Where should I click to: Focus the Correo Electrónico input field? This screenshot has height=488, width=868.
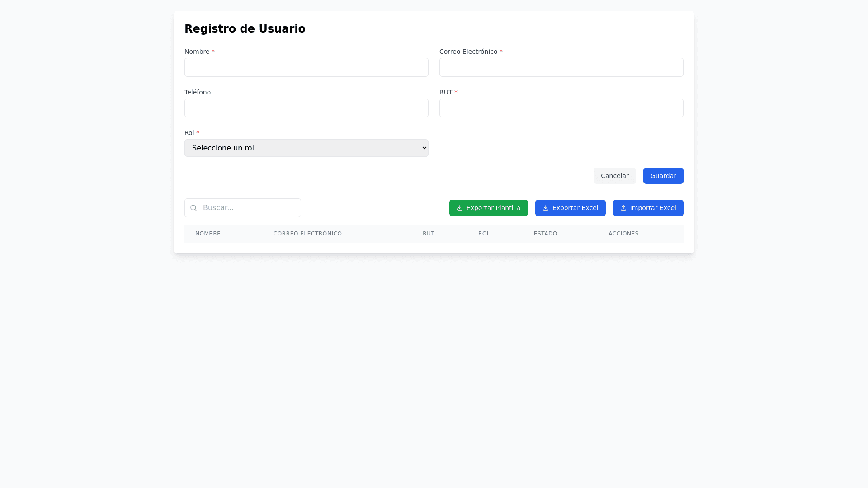point(561,67)
